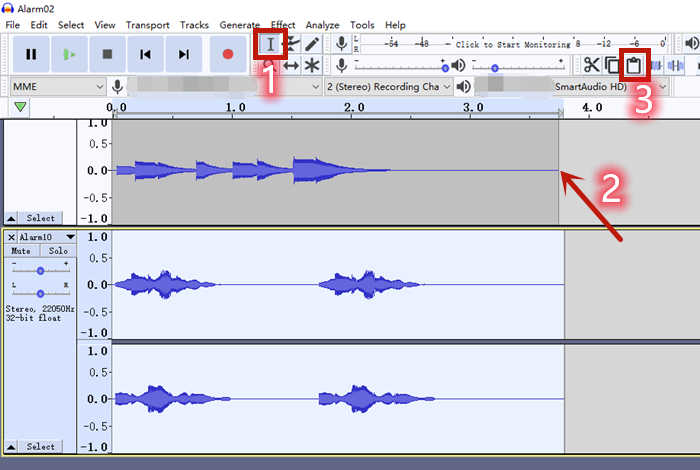The image size is (700, 470).
Task: Start playback with the green Play button
Action: [69, 54]
